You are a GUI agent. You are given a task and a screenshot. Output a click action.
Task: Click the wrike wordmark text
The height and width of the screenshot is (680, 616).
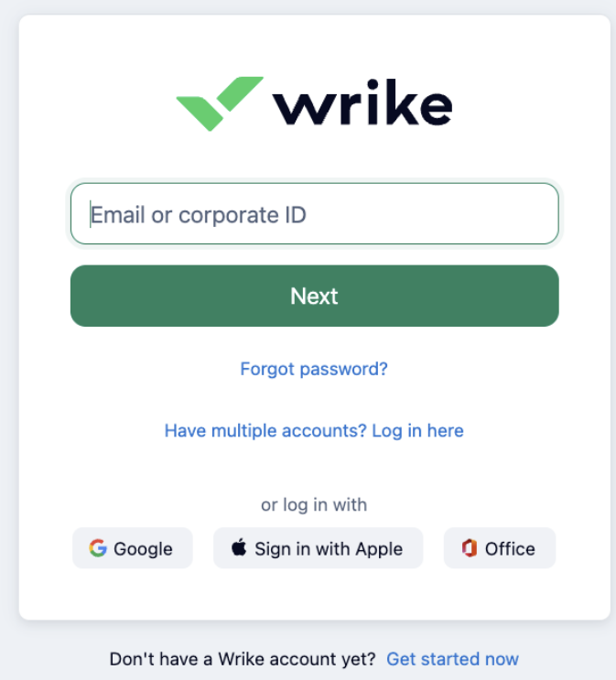point(362,103)
